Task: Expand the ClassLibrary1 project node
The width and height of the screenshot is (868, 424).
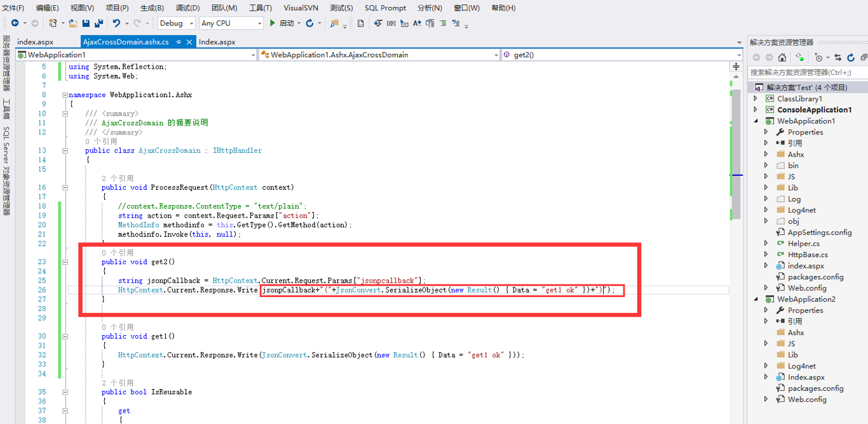Action: pos(756,99)
